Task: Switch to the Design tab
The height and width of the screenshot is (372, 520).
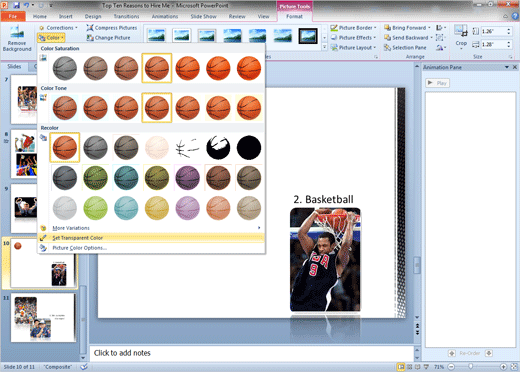Action: pos(93,16)
